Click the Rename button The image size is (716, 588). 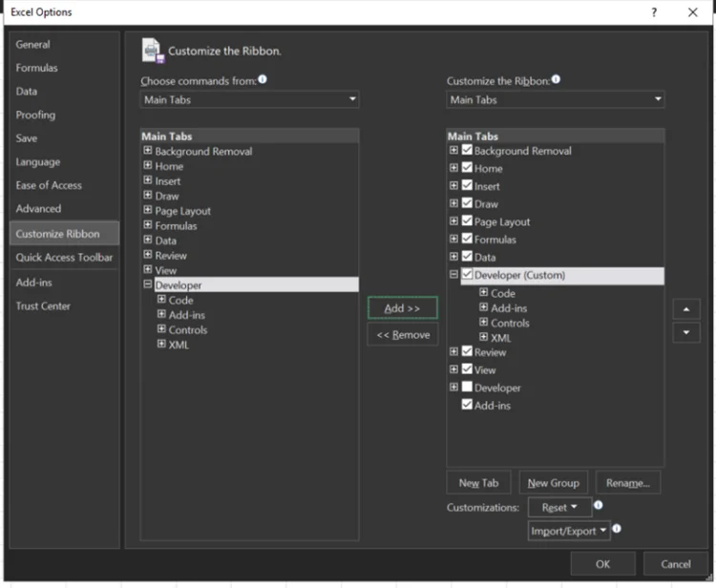628,483
